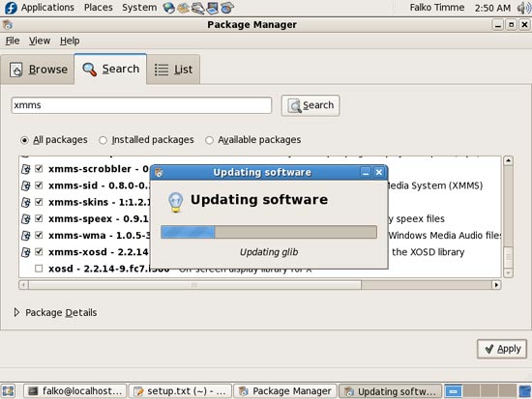Viewport: 532px width, 399px height.
Task: Select the xosd - 2.2.14-9.fc7 row
Action: pyautogui.click(x=260, y=269)
